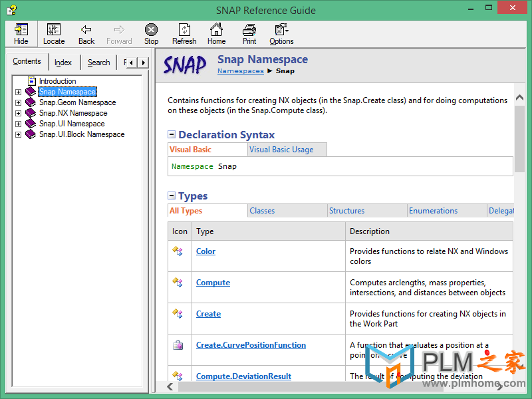
Task: Select Snap.NX Namespace tree item
Action: [73, 113]
